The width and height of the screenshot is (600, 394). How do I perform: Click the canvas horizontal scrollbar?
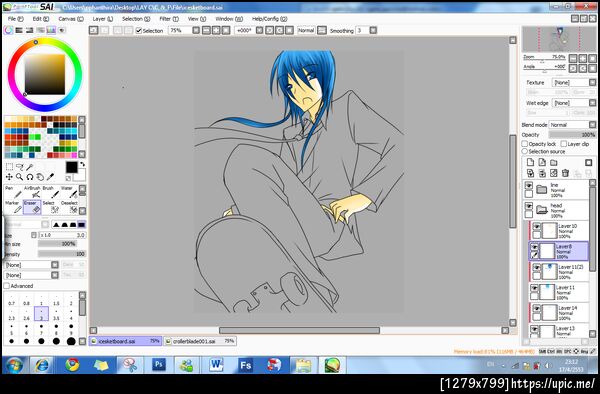coord(299,330)
